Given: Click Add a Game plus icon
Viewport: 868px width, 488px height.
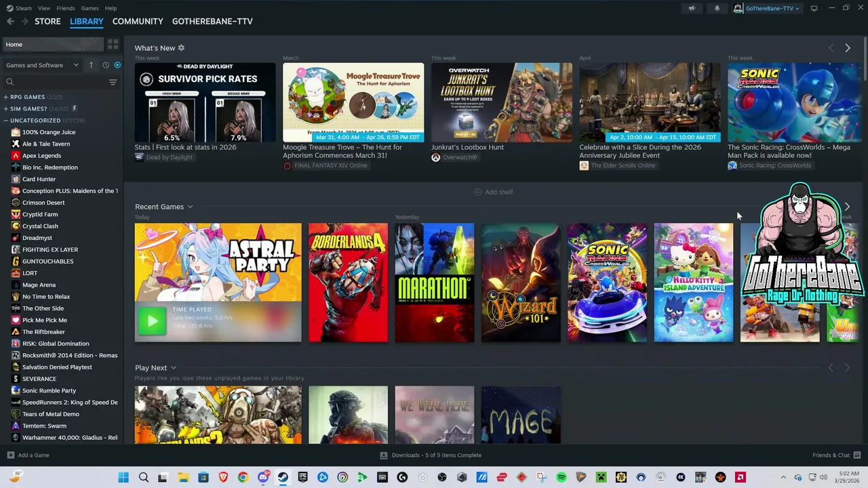Looking at the screenshot, I should [10, 455].
